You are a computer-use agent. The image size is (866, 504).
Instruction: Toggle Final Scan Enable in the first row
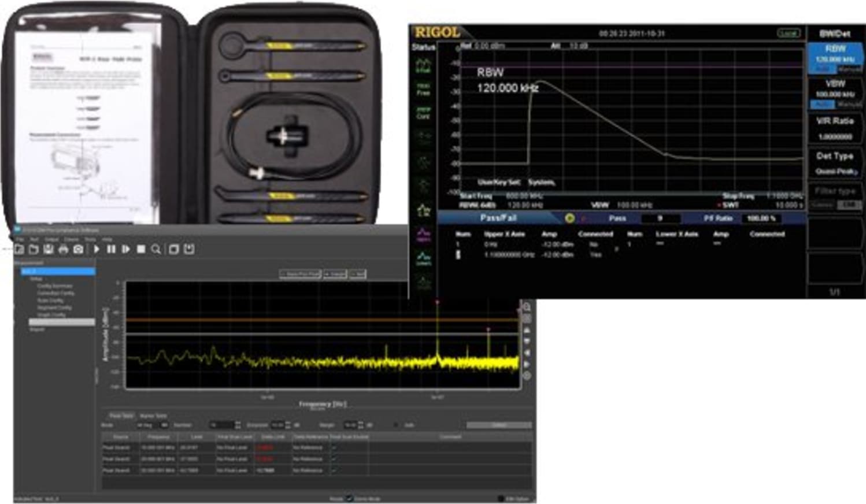coord(334,447)
